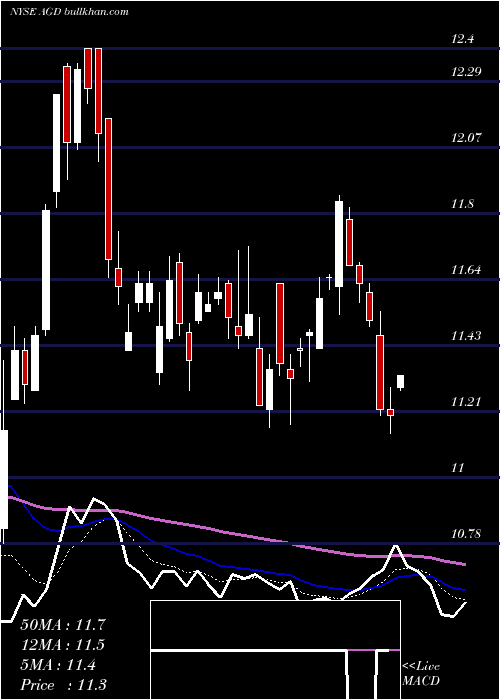Click the 11.8 price level label

click(x=462, y=204)
